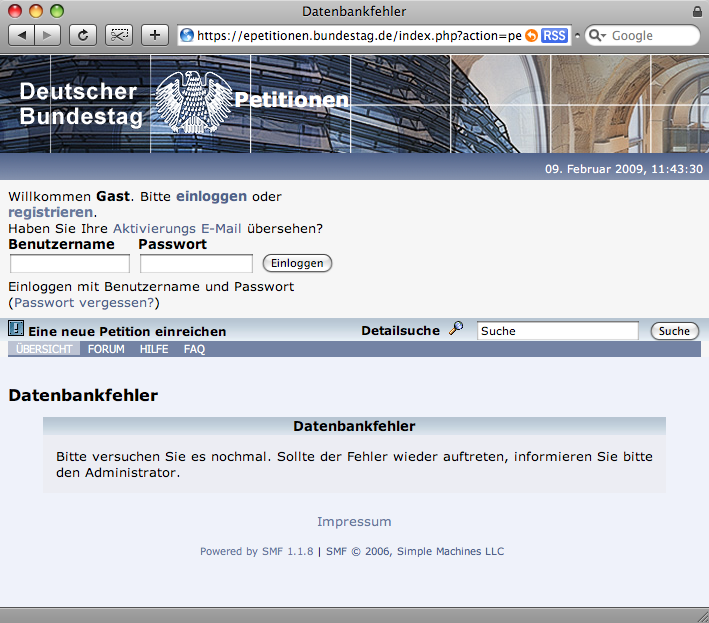Image resolution: width=709 pixels, height=623 pixels.
Task: Click the padlock secure-connection icon
Action: (x=697, y=11)
